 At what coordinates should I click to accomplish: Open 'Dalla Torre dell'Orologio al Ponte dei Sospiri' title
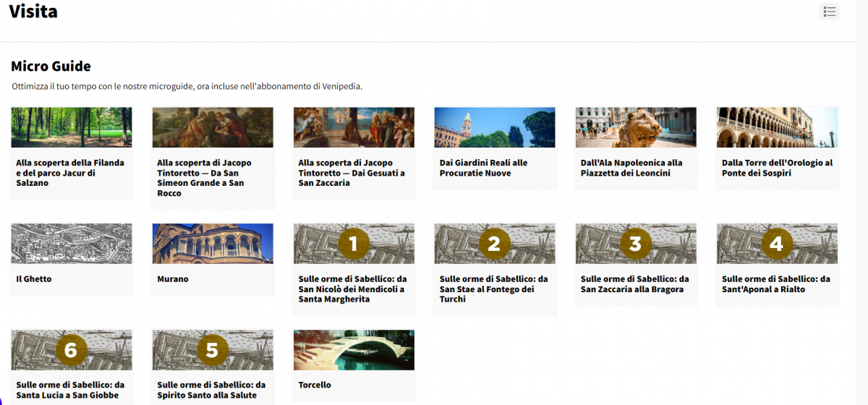(778, 168)
